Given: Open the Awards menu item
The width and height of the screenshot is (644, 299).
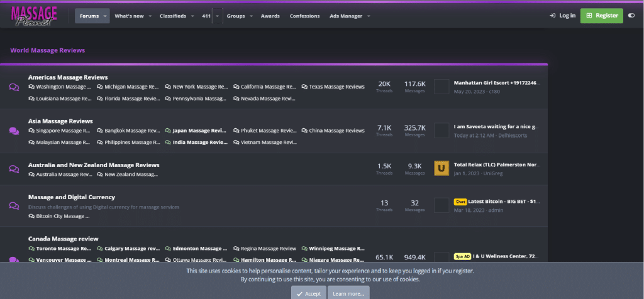Looking at the screenshot, I should coord(270,16).
